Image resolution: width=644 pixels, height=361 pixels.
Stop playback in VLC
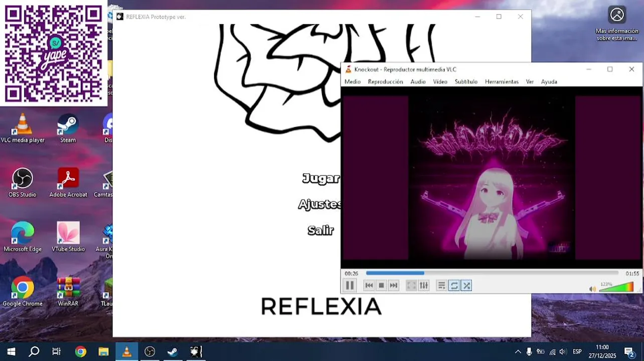click(x=381, y=285)
